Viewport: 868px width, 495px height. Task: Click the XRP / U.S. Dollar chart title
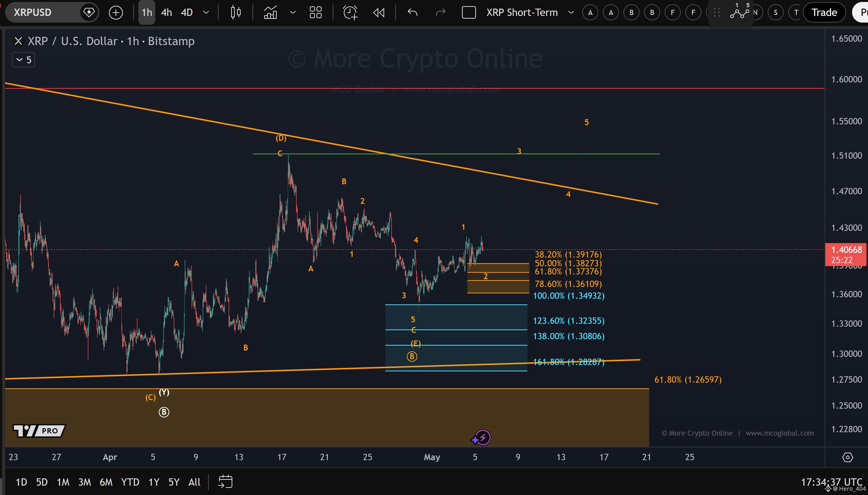pos(111,41)
